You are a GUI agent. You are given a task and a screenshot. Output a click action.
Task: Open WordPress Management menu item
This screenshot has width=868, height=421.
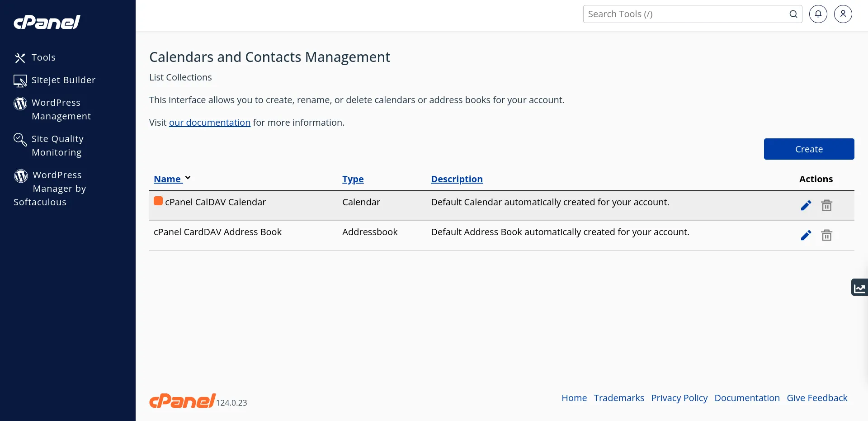tap(61, 109)
